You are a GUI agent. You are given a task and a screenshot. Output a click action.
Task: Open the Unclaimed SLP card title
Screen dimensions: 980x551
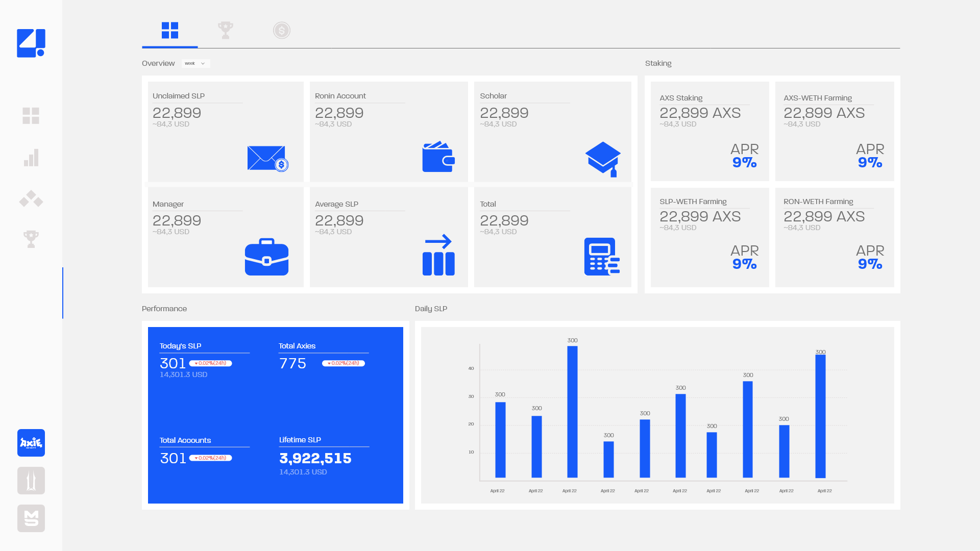click(179, 96)
